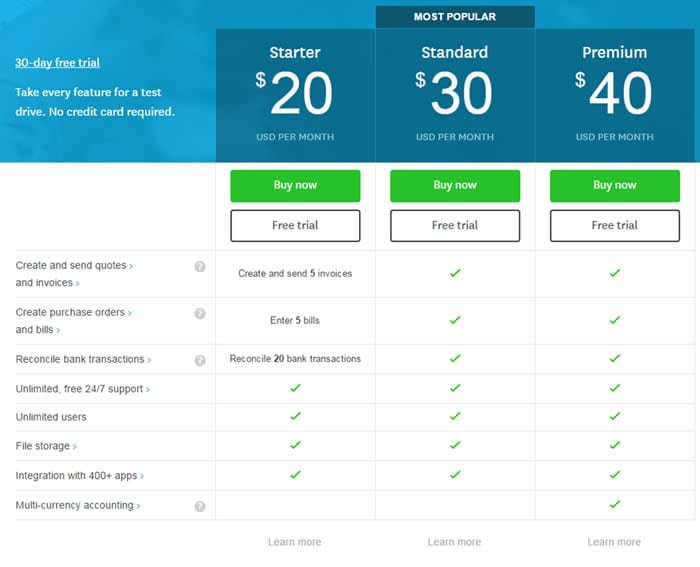Start Free trial for Standard plan
The image size is (700, 567).
455,226
